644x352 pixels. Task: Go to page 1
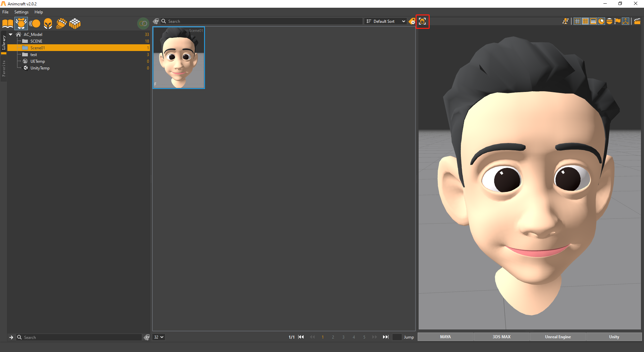click(x=323, y=337)
